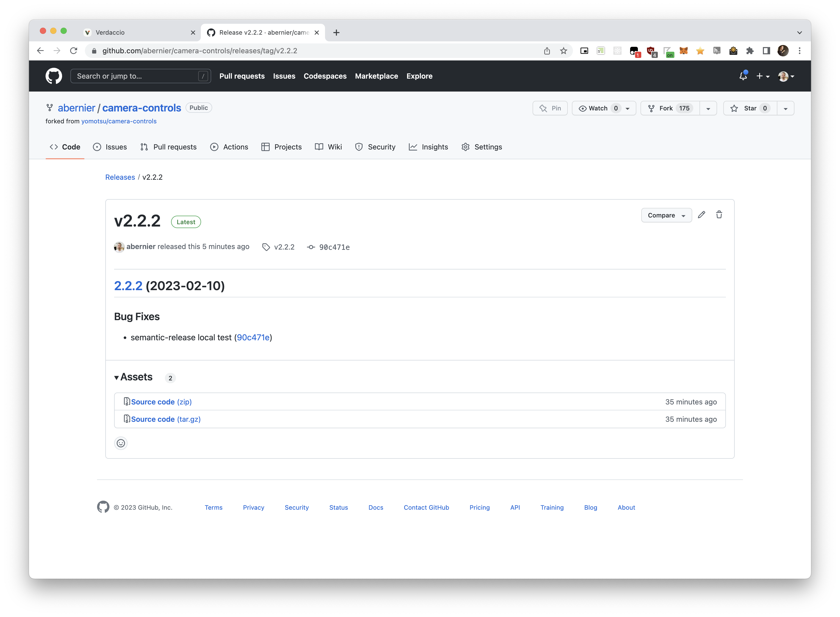Image resolution: width=840 pixels, height=617 pixels.
Task: Star the camera-controls repository
Action: (x=750, y=108)
